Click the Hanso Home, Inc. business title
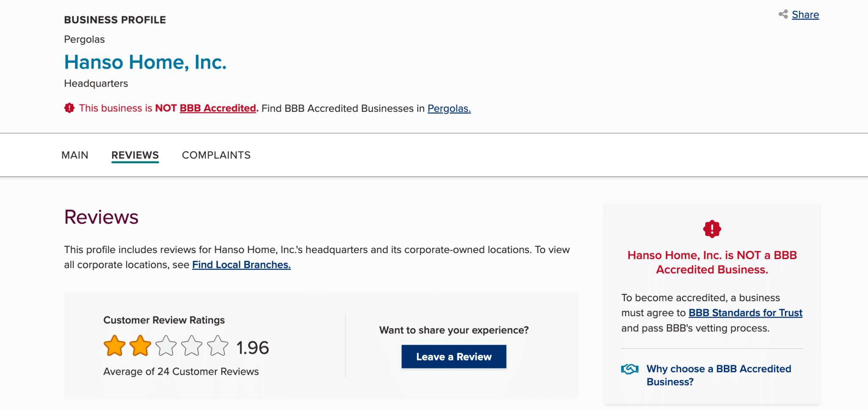Screen dimensions: 868x410 (145, 62)
